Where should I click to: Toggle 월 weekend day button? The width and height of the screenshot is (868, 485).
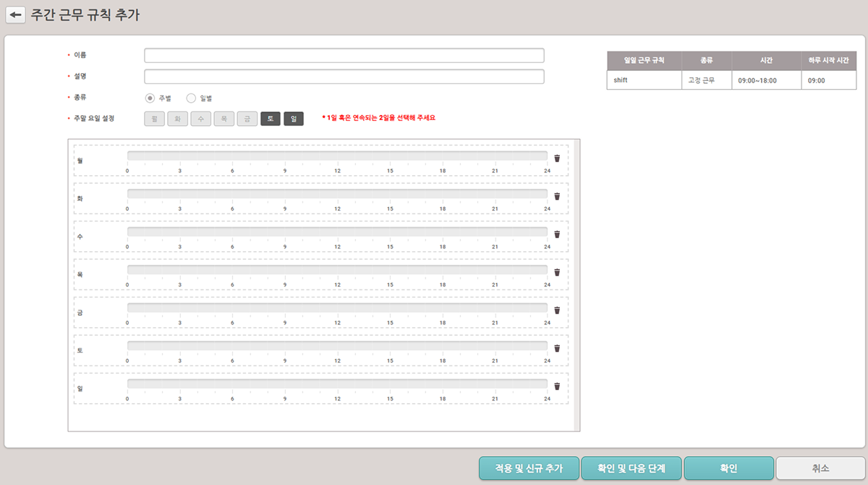click(x=154, y=119)
